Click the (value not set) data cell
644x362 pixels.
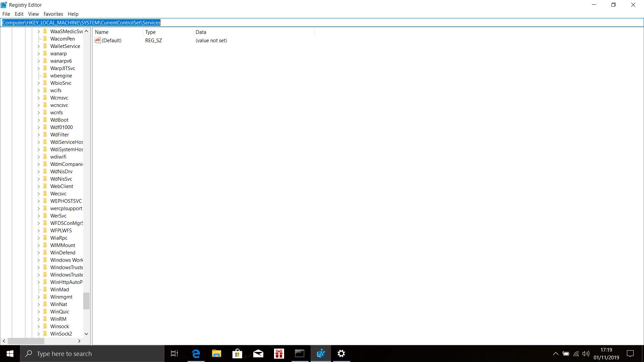click(211, 41)
